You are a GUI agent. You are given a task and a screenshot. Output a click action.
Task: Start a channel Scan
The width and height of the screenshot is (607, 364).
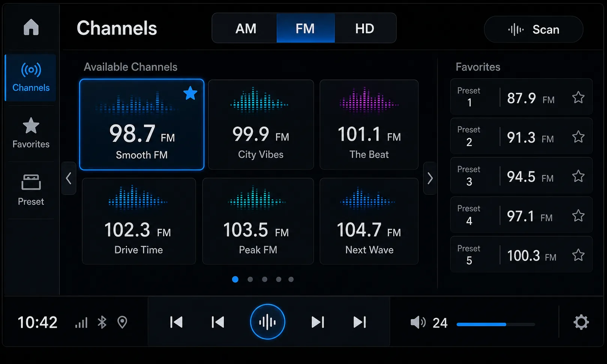coord(534,29)
